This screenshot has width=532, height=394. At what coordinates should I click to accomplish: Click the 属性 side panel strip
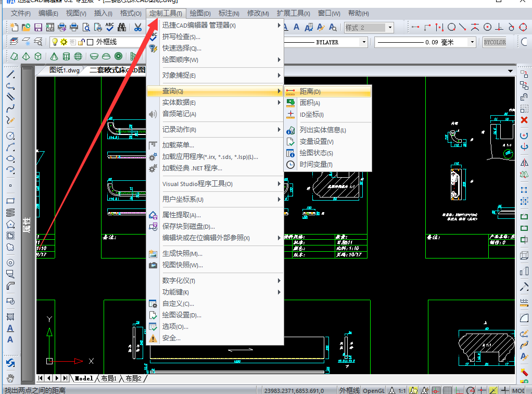27,224
